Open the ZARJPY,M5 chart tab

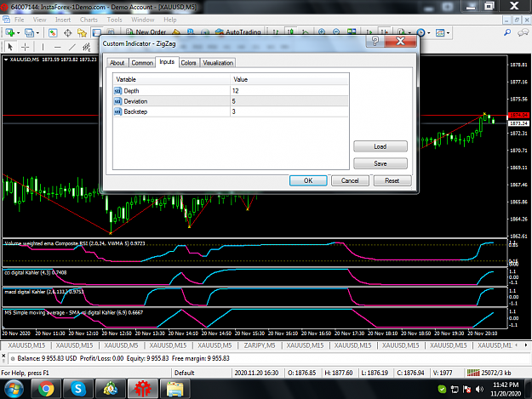(260, 345)
